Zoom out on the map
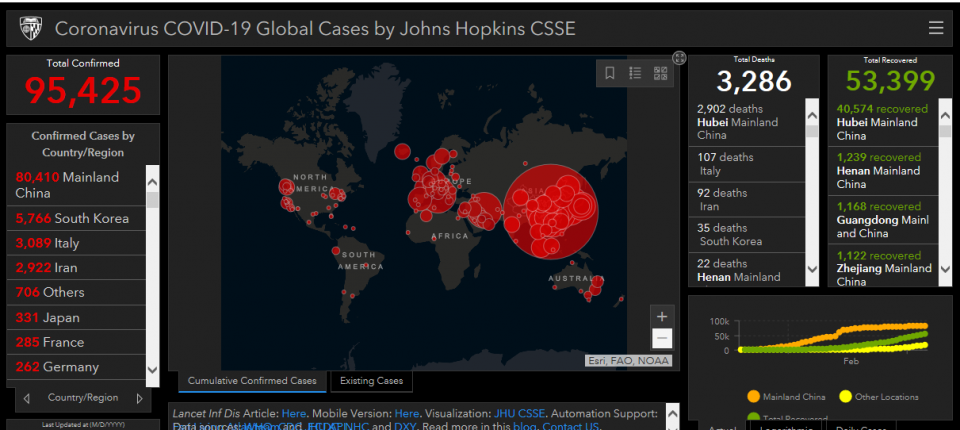 coord(661,338)
